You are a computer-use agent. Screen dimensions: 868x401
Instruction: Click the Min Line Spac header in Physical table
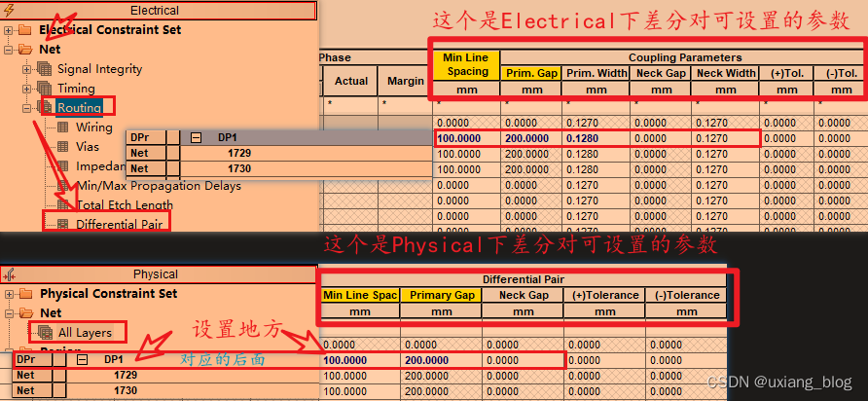tap(360, 295)
